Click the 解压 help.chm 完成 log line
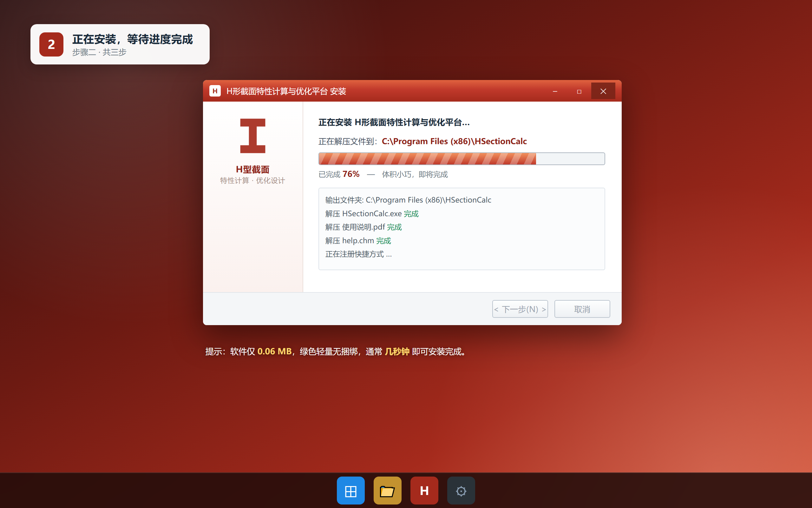This screenshot has height=508, width=812. [x=358, y=241]
